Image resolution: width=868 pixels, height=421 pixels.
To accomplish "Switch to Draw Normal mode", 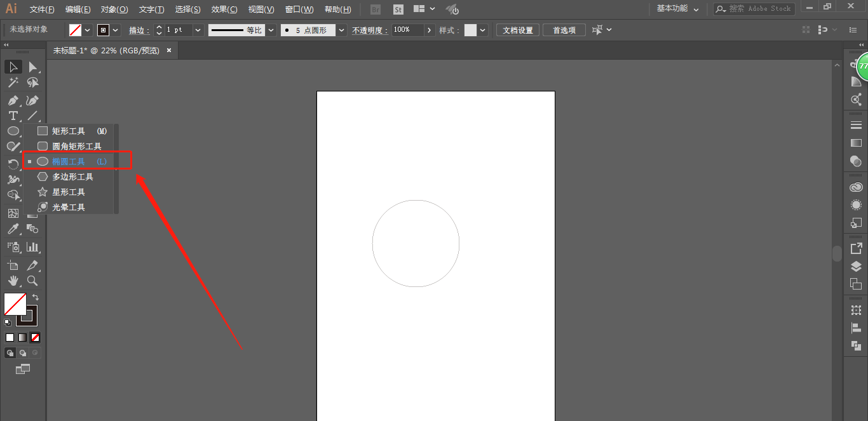I will coord(10,353).
